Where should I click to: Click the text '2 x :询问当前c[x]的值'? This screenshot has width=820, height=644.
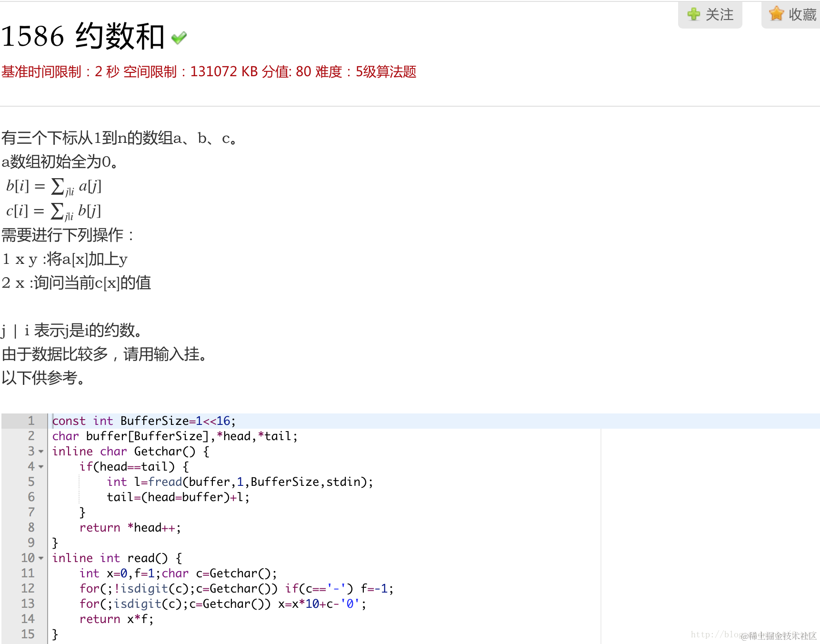[x=76, y=283]
